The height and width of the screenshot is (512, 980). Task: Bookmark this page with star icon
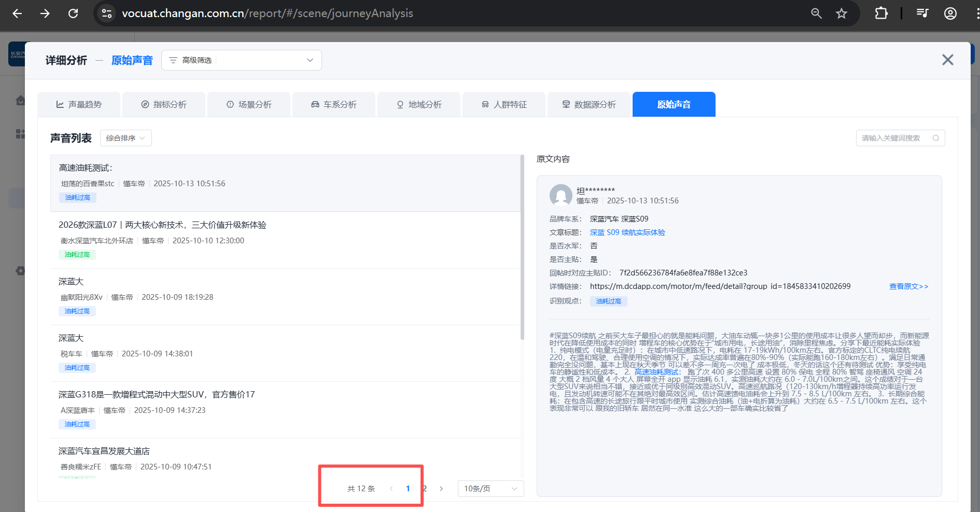click(x=841, y=13)
